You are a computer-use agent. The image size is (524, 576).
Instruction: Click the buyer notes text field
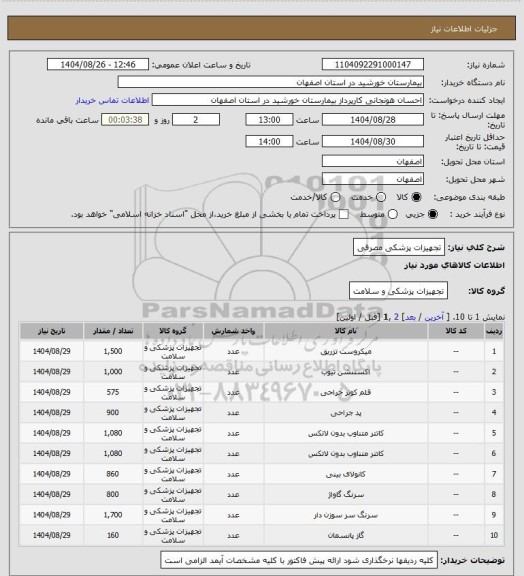[299, 561]
